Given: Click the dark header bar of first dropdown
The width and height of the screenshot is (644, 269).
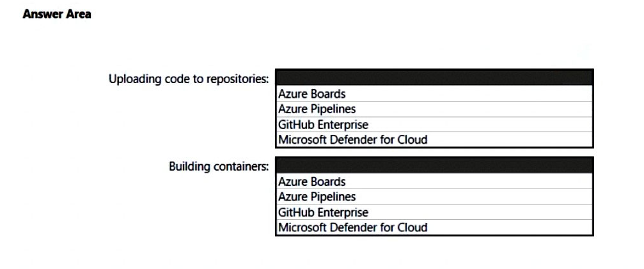Looking at the screenshot, I should 434,78.
